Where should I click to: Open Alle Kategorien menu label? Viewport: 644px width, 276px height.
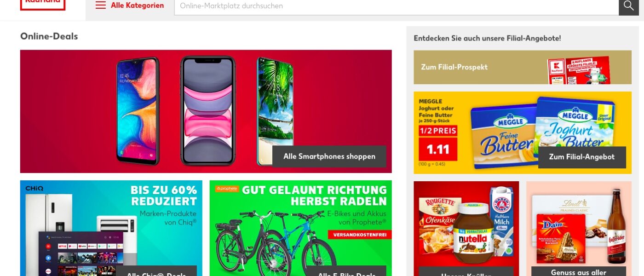pos(137,6)
